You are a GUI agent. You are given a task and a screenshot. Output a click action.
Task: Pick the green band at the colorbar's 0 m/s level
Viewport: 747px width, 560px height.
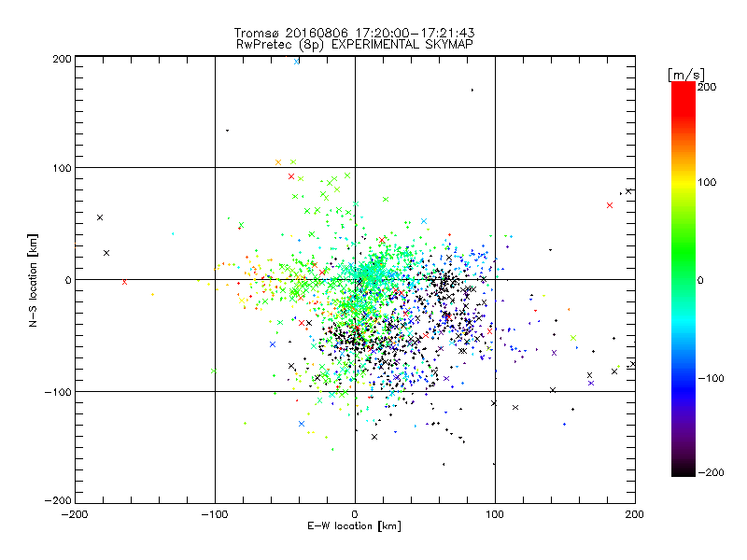(x=684, y=280)
